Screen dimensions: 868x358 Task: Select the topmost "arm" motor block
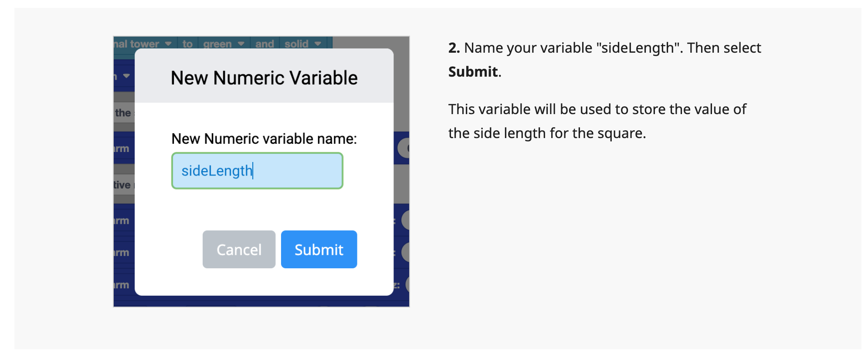click(x=122, y=148)
